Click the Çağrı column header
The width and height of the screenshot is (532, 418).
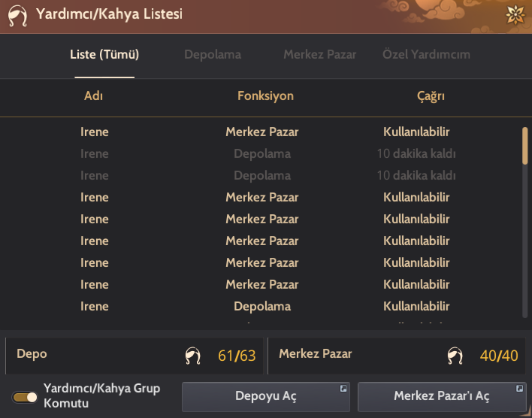point(431,96)
